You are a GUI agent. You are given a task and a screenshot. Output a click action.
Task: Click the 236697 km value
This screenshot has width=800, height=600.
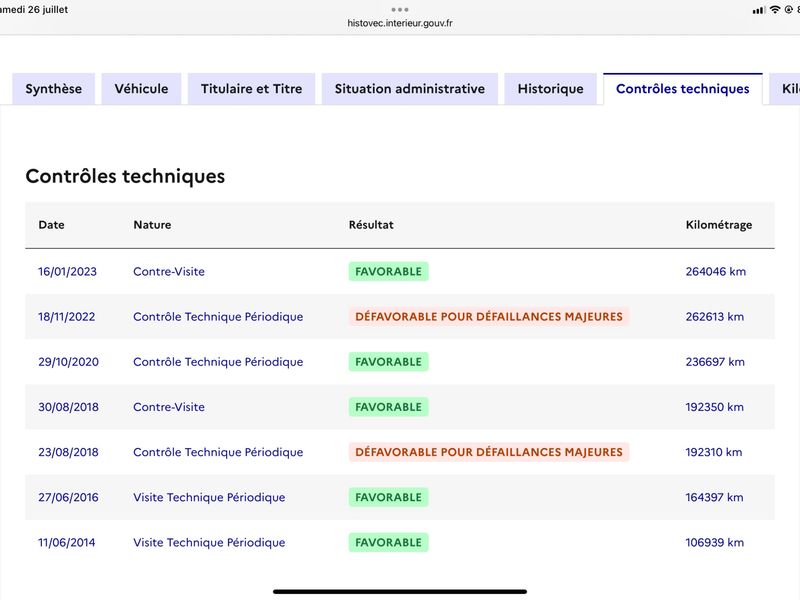tap(715, 362)
